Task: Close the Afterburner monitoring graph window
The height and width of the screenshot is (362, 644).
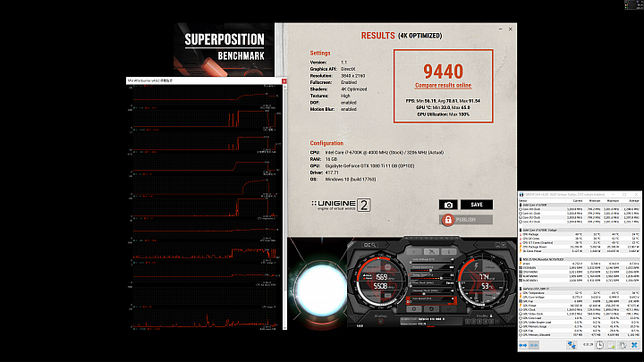Action: 284,80
